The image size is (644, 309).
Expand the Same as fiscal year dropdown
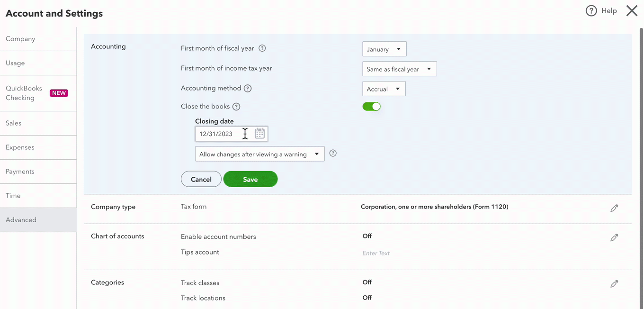coord(399,69)
